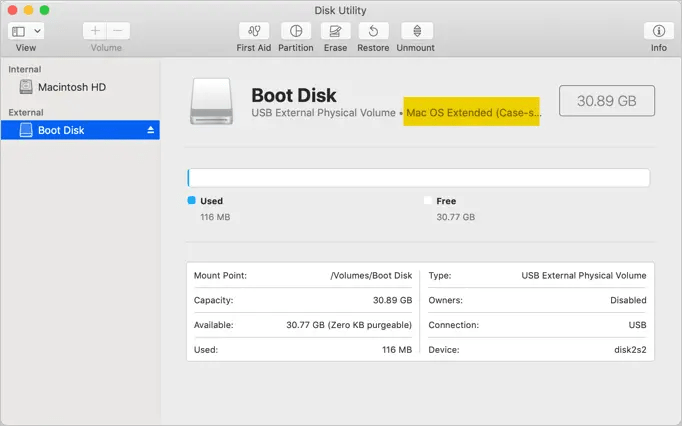
Task: Select Macintosh HD in sidebar
Action: point(71,87)
